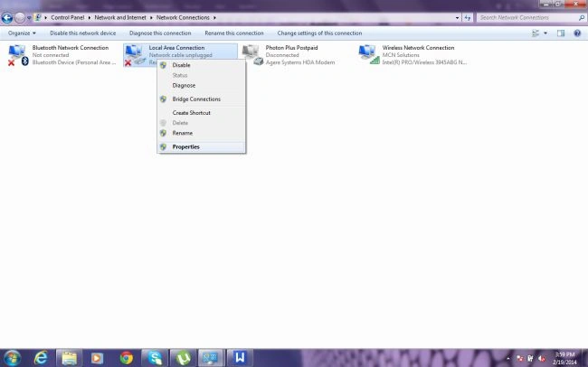Open uTorrent from the taskbar
This screenshot has height=367, width=588.
click(x=183, y=358)
